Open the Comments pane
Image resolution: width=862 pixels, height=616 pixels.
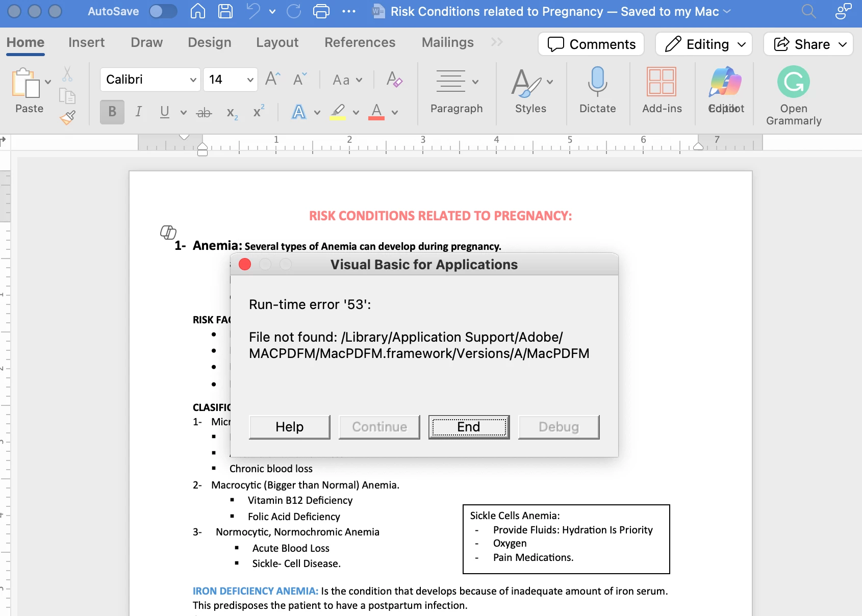point(591,44)
